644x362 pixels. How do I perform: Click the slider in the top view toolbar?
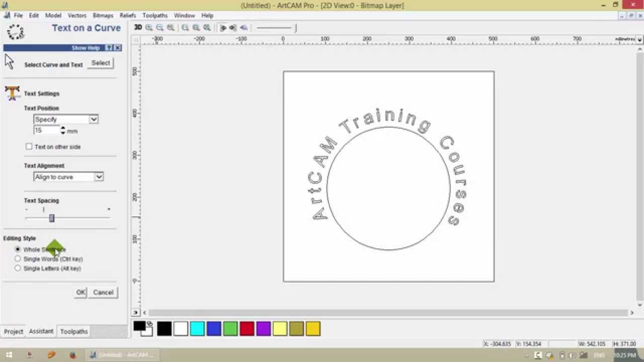[x=277, y=28]
